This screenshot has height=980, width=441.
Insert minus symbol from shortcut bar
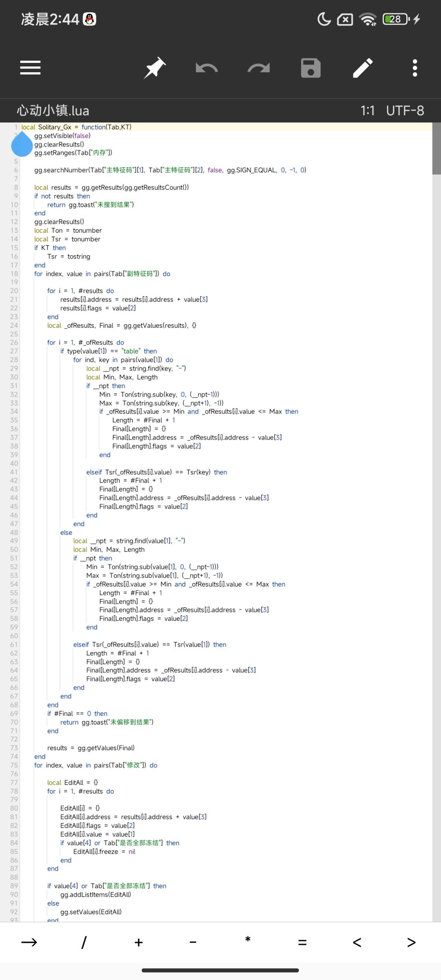193,942
